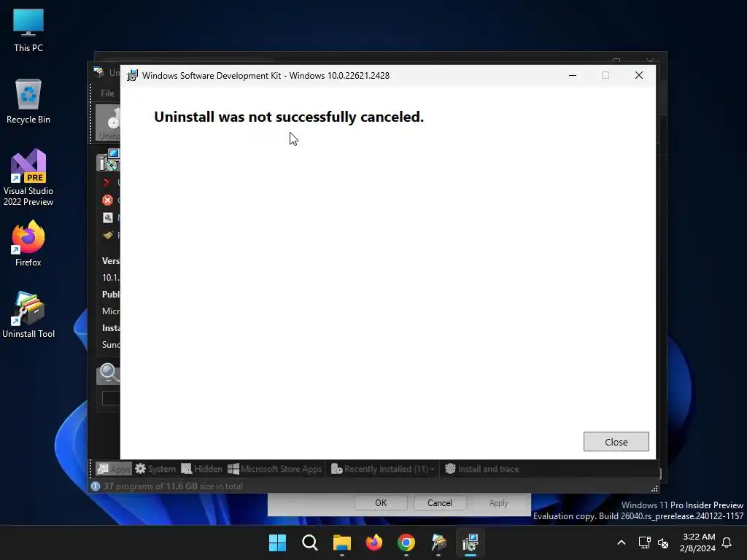Click the red X force removal icon

coord(108,200)
